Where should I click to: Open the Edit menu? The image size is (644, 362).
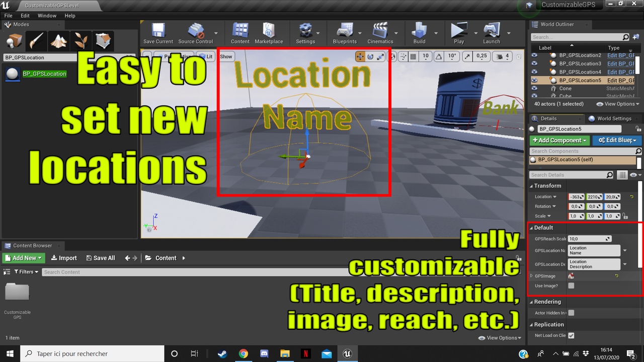coord(25,16)
